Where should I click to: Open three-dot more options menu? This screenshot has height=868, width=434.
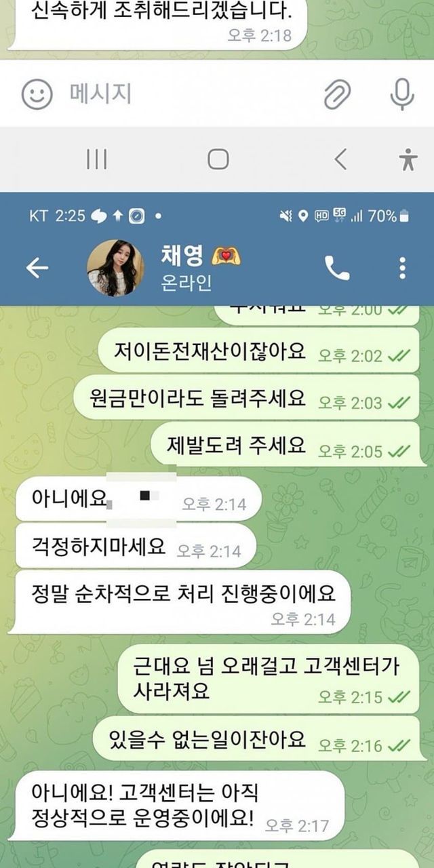click(x=403, y=269)
